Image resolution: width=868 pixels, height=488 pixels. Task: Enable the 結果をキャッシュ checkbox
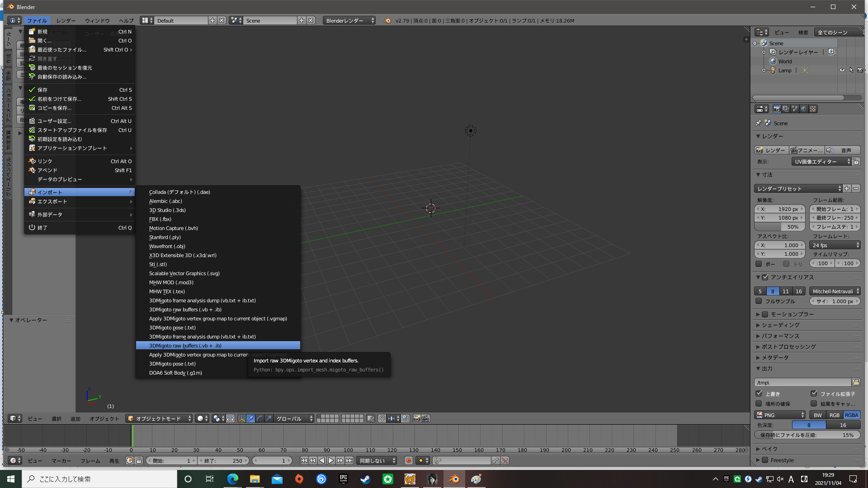814,404
